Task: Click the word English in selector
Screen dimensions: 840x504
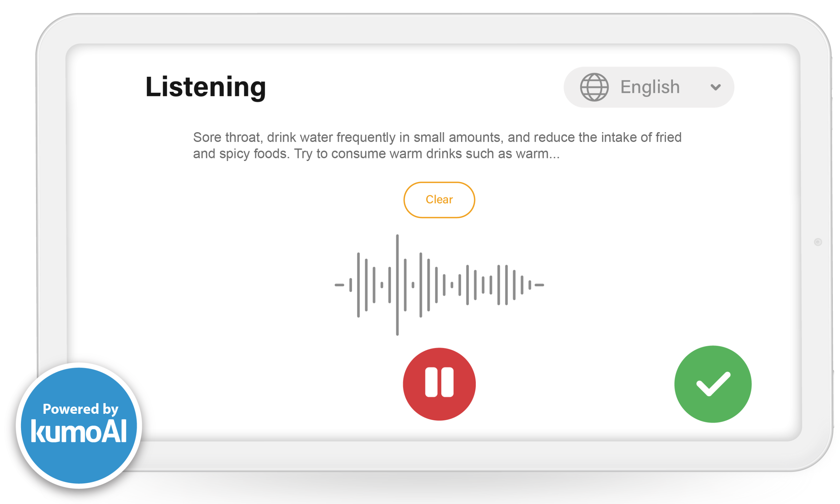Action: pyautogui.click(x=650, y=87)
